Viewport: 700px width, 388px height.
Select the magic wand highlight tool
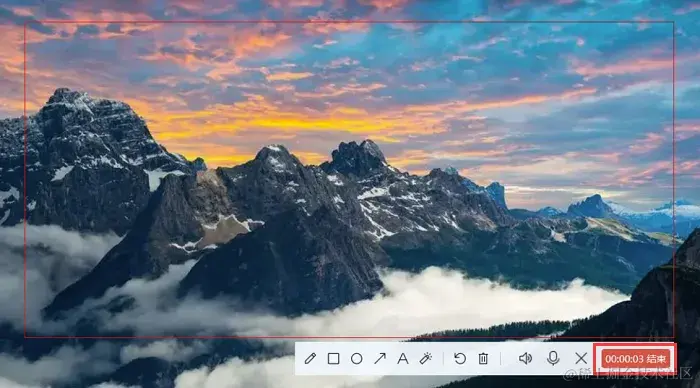click(426, 358)
